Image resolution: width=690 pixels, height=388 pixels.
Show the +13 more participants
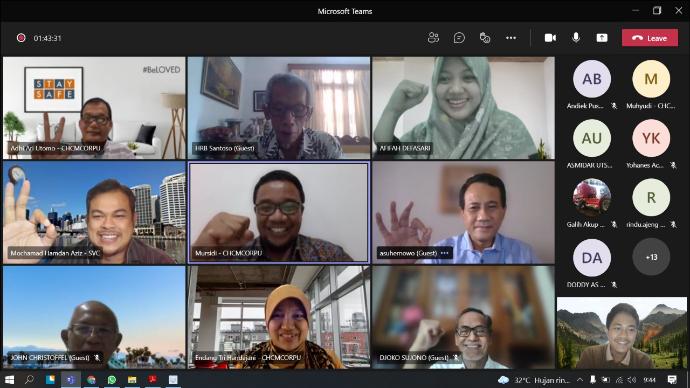(651, 257)
